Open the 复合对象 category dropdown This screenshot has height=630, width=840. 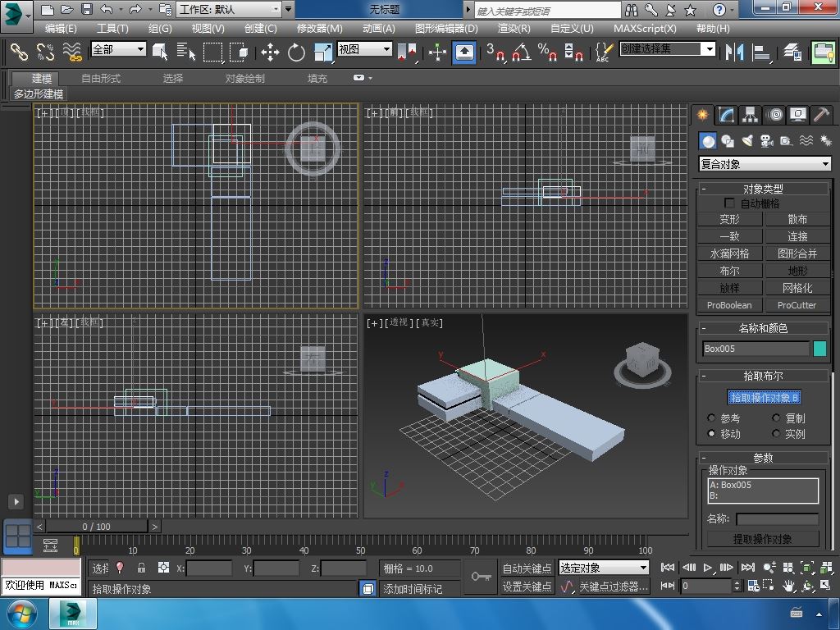coord(765,164)
